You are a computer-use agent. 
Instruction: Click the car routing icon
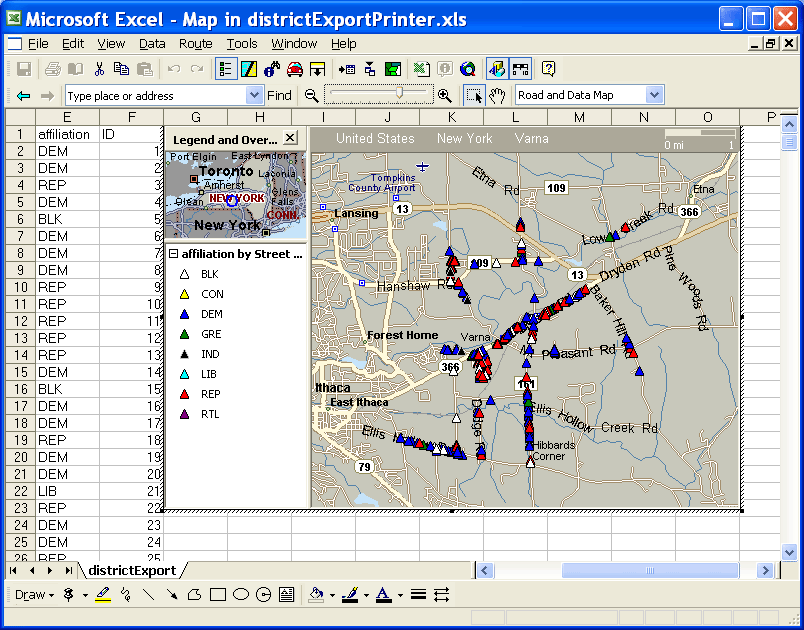295,69
